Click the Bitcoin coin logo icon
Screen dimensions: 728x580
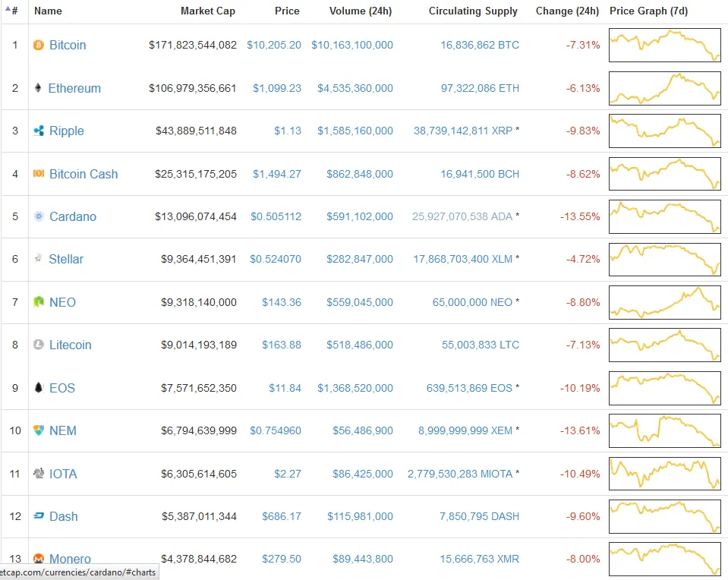(39, 45)
